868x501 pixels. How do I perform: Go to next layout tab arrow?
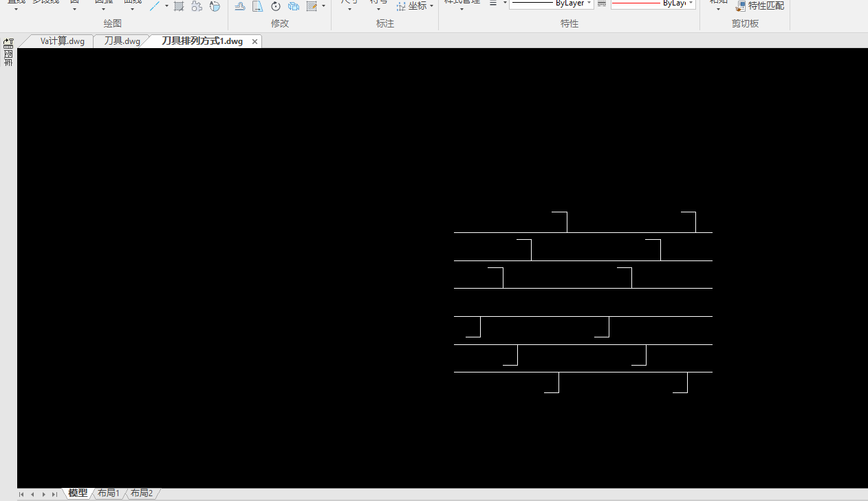coord(43,494)
